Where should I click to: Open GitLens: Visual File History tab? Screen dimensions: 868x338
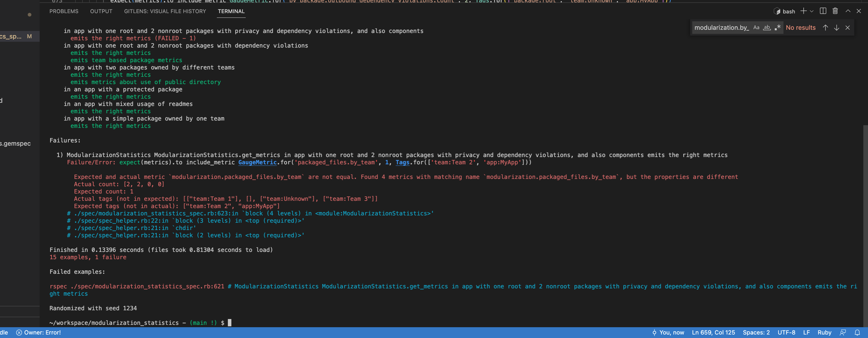(165, 11)
